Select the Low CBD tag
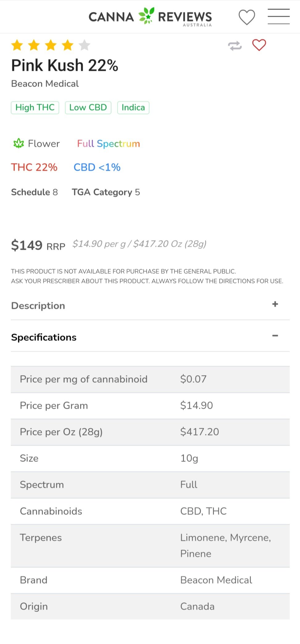The height and width of the screenshot is (644, 300). [x=88, y=108]
